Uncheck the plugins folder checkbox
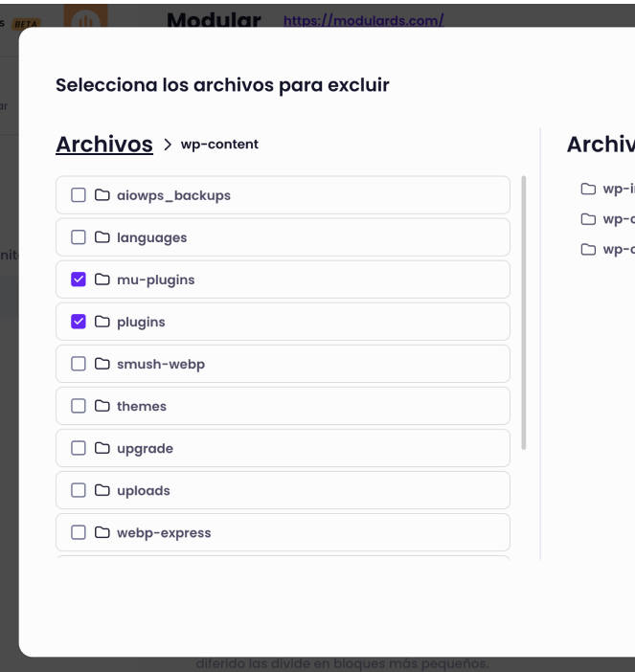635x672 pixels. coord(79,322)
